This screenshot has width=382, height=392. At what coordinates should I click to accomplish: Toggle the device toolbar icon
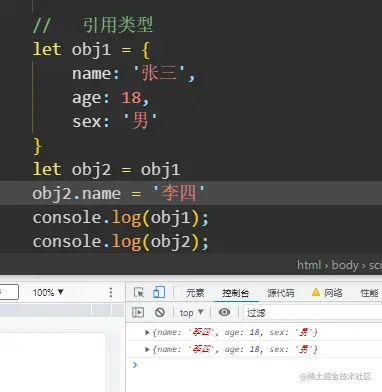159,292
